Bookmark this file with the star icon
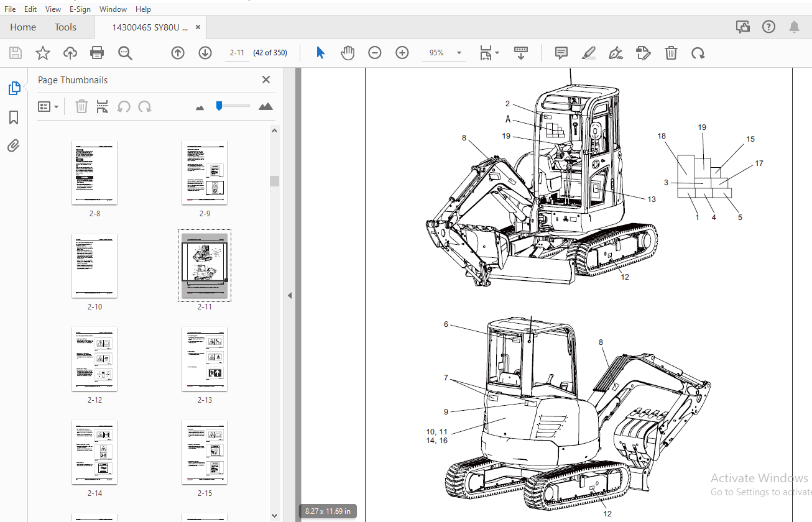 (x=43, y=53)
